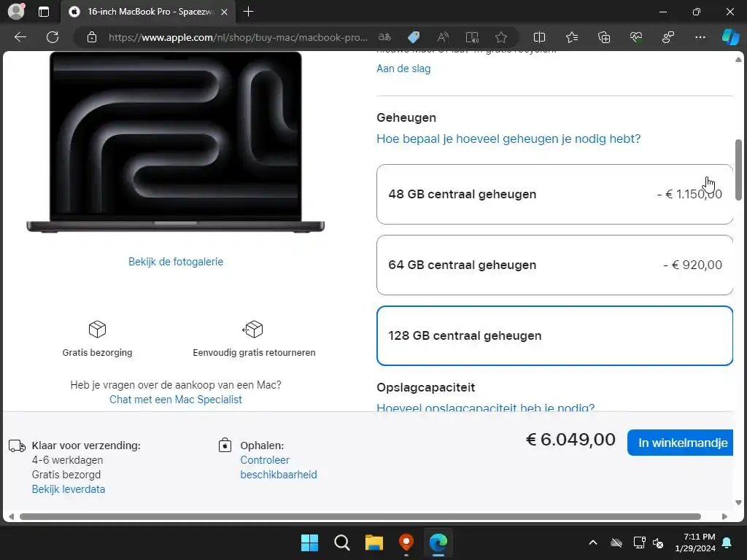Click the muted volume tray icon
The height and width of the screenshot is (560, 747).
coord(659,542)
